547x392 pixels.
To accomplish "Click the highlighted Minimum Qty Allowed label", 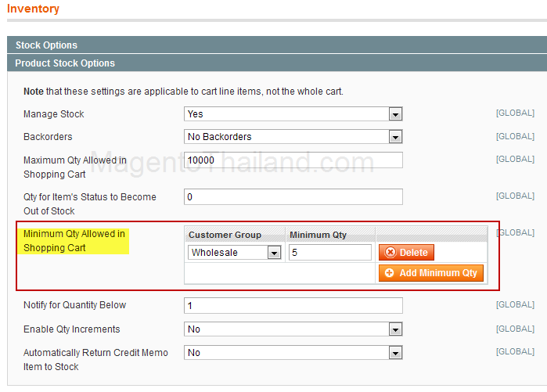I will pyautogui.click(x=74, y=241).
